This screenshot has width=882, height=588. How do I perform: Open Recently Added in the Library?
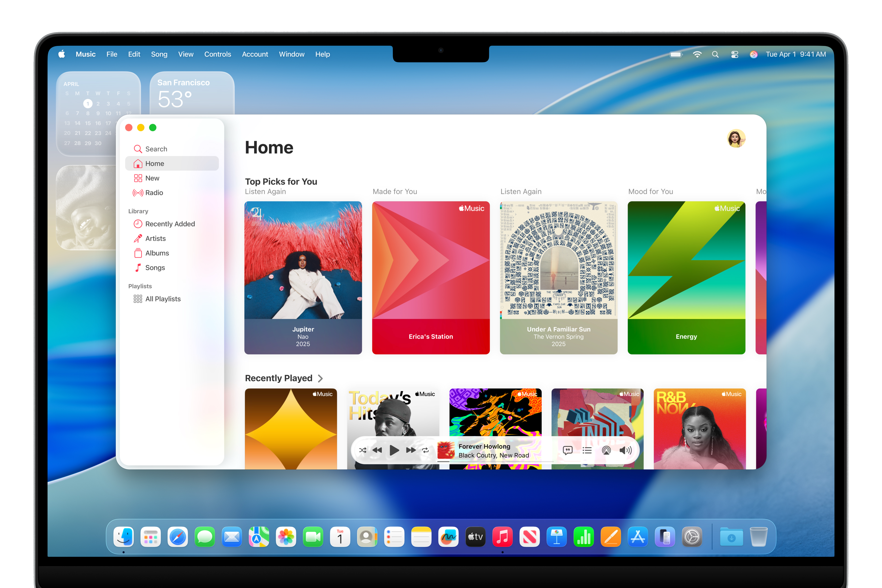click(170, 223)
